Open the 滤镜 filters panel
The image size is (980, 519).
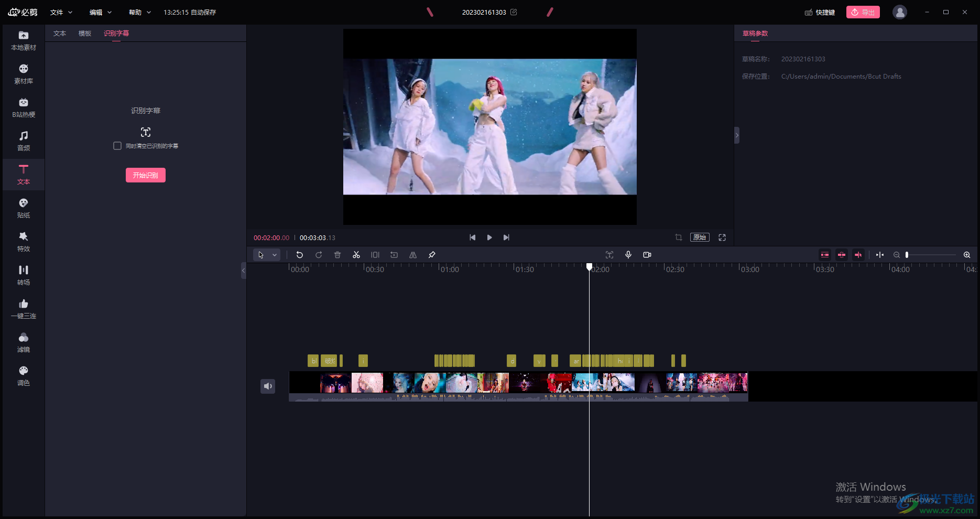24,343
